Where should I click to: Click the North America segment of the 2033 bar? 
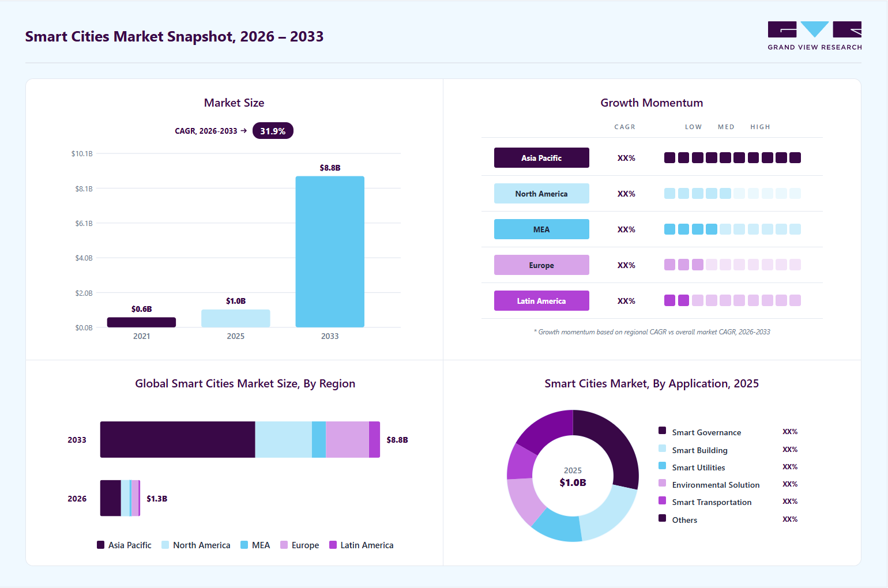click(284, 440)
